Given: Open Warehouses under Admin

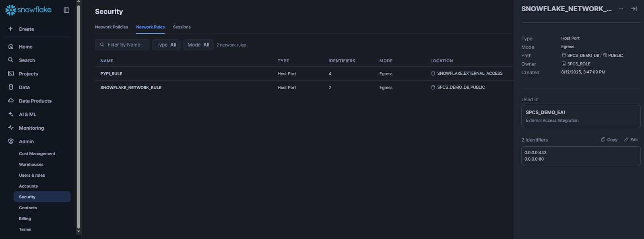Looking at the screenshot, I should click(31, 164).
